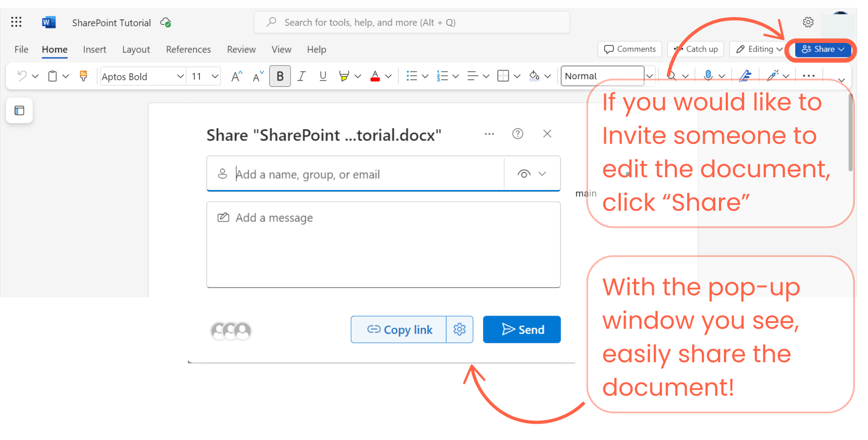Click the blue Send button
This screenshot has width=868, height=440.
point(522,329)
